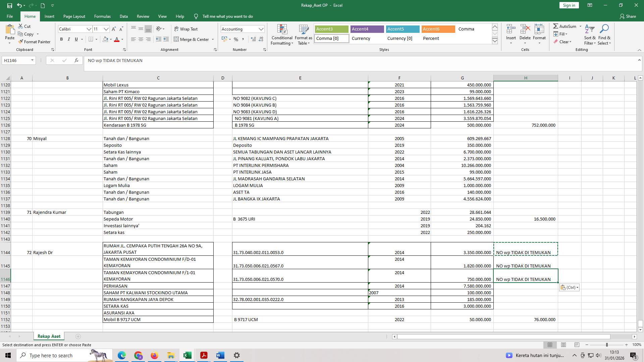Open the Number Format dropdown showing Accounting
This screenshot has height=362, width=644.
(x=261, y=29)
